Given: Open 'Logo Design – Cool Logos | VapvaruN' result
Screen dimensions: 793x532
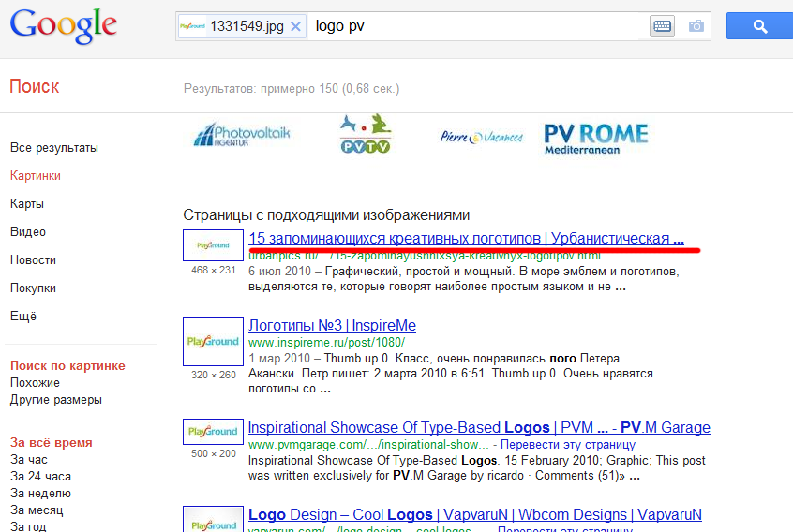Looking at the screenshot, I should click(x=475, y=514).
